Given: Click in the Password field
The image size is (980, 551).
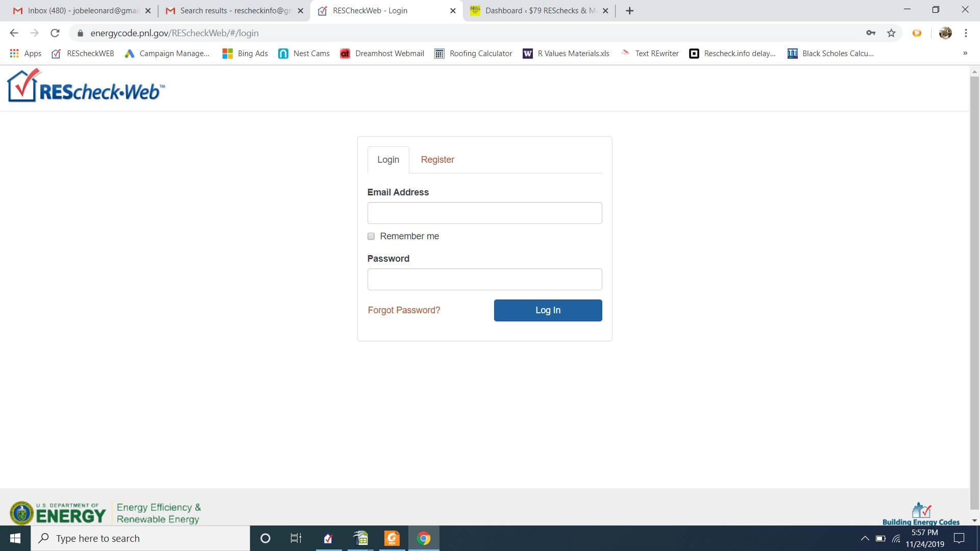Looking at the screenshot, I should [x=484, y=280].
